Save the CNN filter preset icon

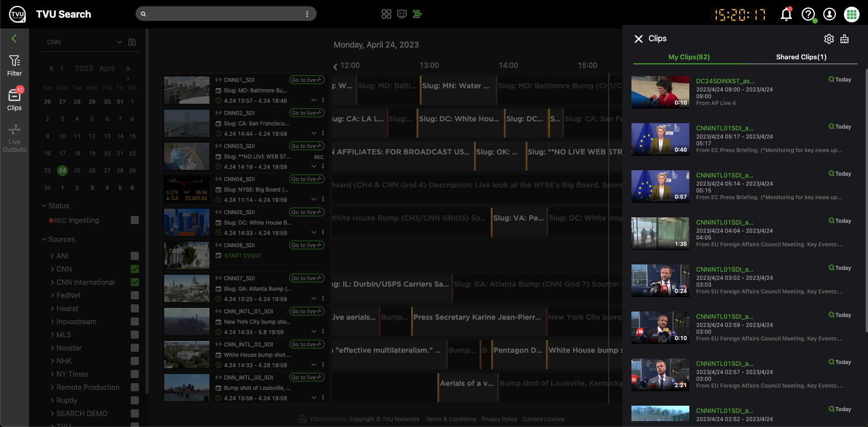pyautogui.click(x=132, y=42)
